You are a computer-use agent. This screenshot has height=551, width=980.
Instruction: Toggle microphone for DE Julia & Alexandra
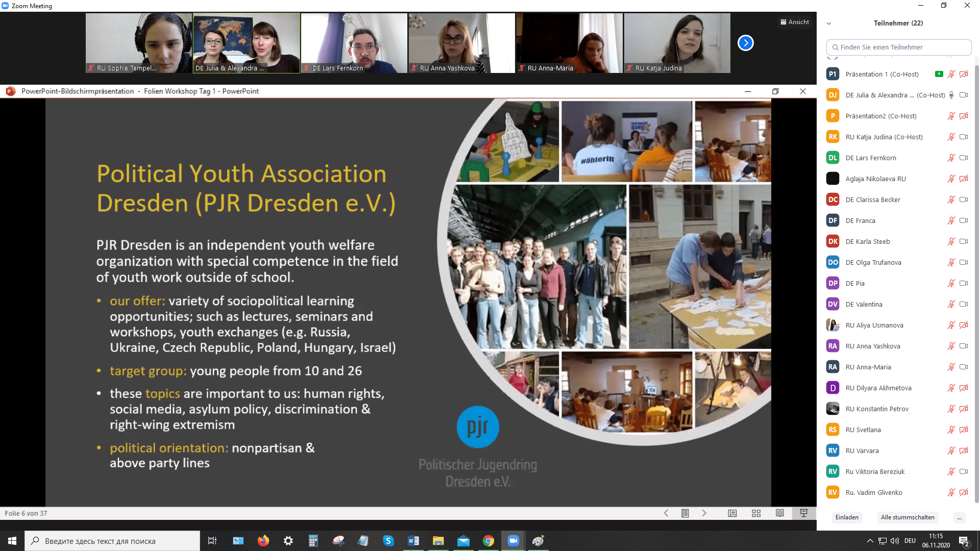[951, 95]
